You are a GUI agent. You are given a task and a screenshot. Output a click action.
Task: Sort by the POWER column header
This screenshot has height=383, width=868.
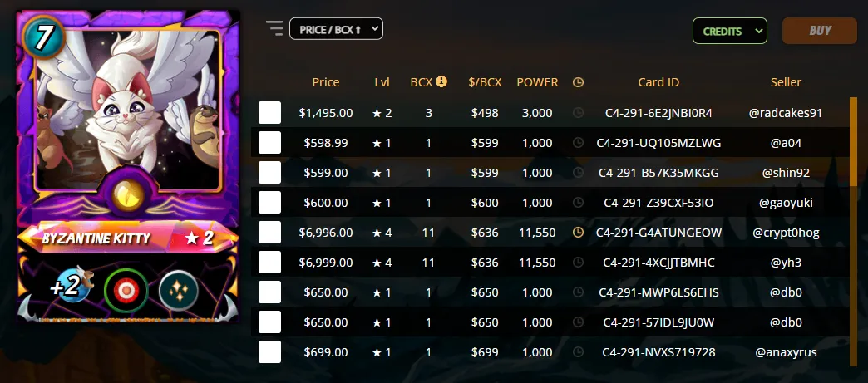coord(537,82)
